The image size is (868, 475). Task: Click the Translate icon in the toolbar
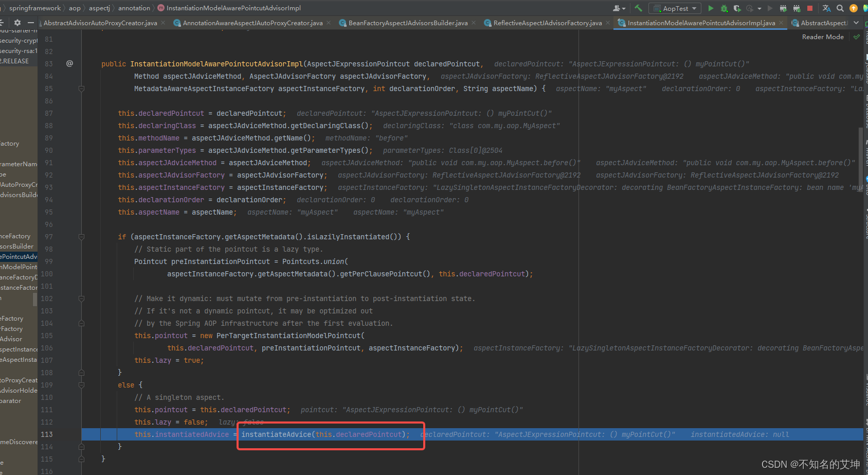(826, 8)
